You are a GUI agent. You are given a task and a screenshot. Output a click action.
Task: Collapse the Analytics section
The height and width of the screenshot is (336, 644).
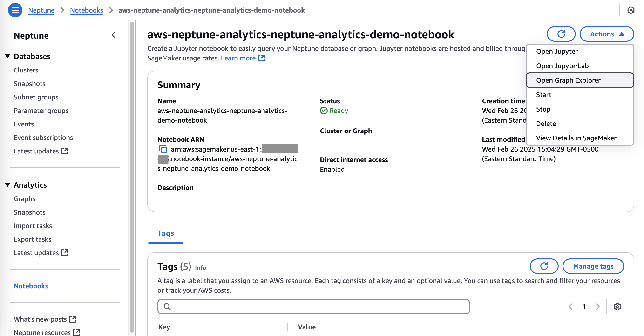(x=7, y=184)
